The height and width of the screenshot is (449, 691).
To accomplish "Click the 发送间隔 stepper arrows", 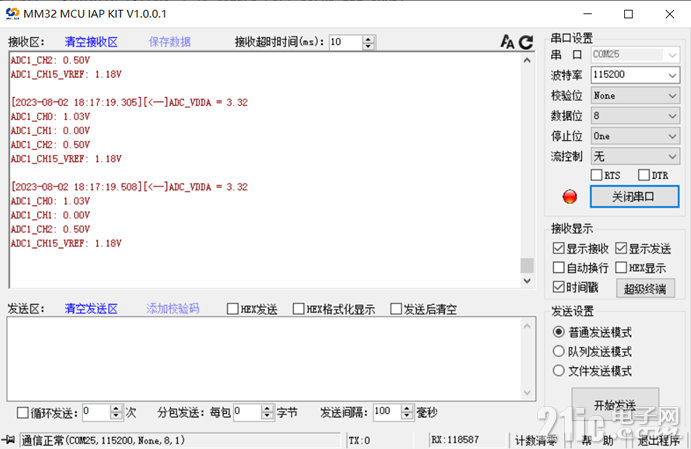I will coord(407,412).
